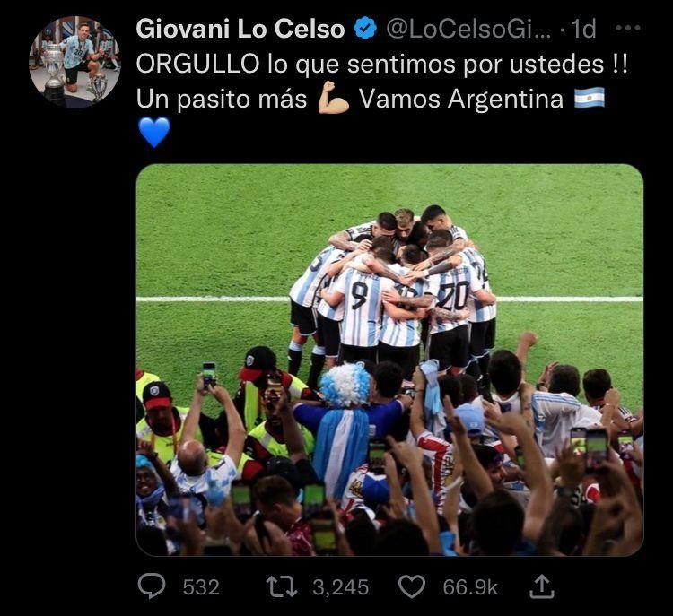
Task: Click the share upload icon
Action: click(x=541, y=586)
